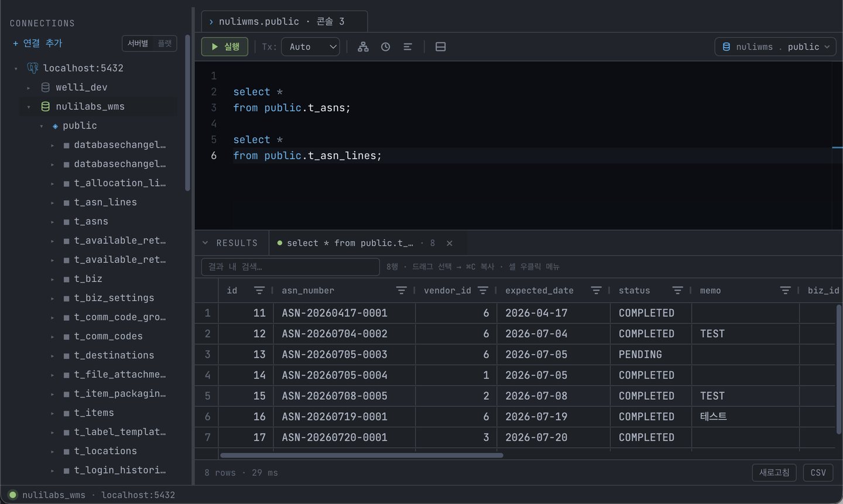The height and width of the screenshot is (504, 843).
Task: Select result row number 5
Action: (207, 396)
